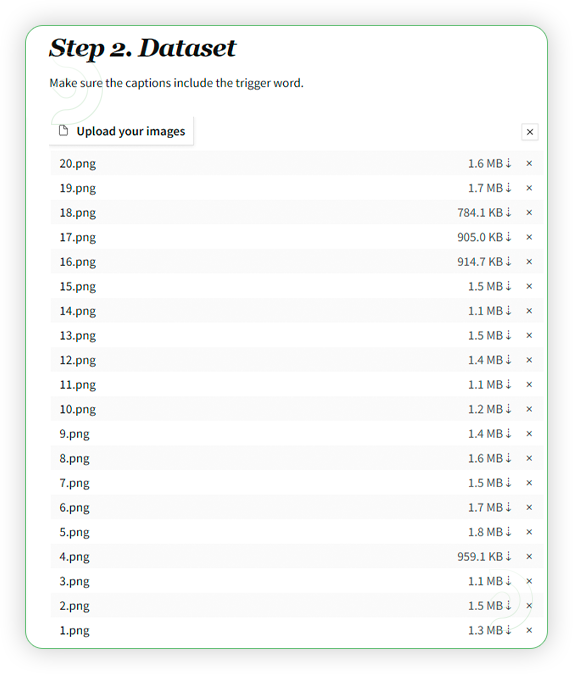This screenshot has width=573, height=674.
Task: Download 1.png at the bottom
Action: click(x=509, y=630)
